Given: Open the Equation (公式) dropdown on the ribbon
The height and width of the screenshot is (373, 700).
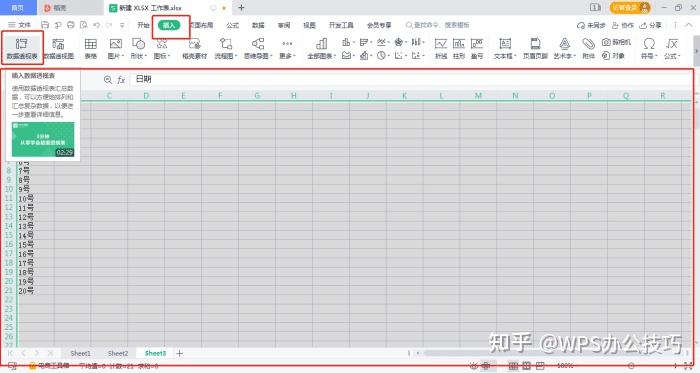Looking at the screenshot, I should (672, 48).
